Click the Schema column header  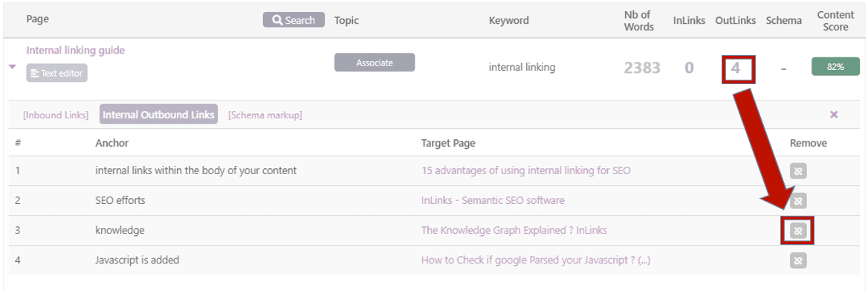pyautogui.click(x=784, y=21)
